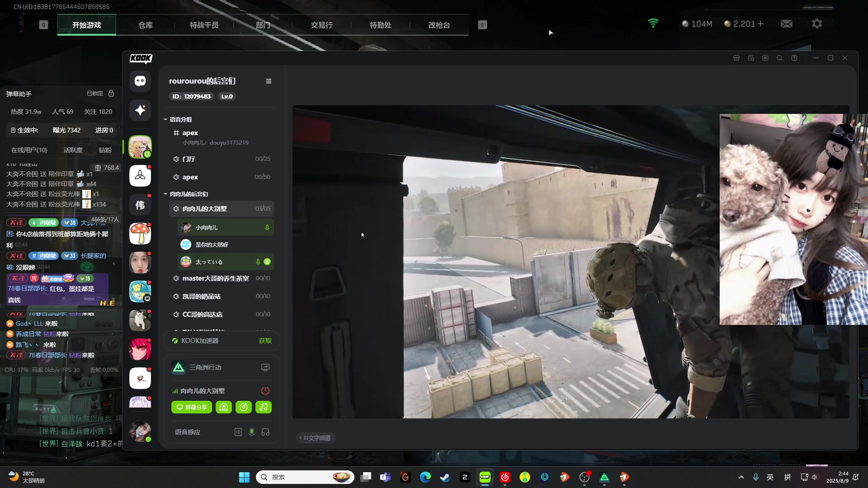Open the KOOK store inbox icon
Image resolution: width=868 pixels, height=488 pixels.
click(x=736, y=58)
